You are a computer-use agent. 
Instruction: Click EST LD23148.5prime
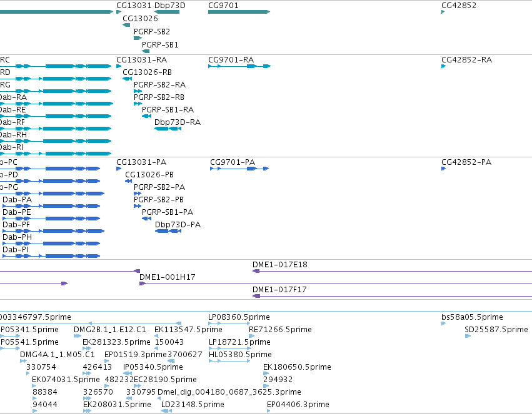(193, 405)
